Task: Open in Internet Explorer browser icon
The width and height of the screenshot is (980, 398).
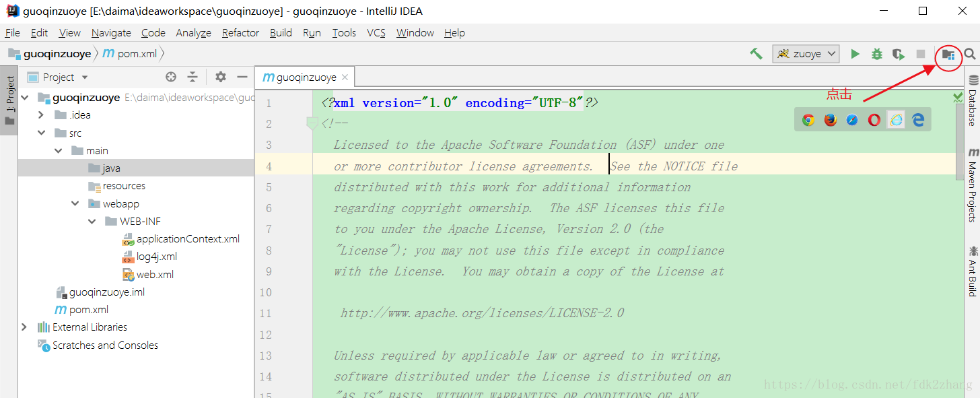Action: tap(896, 120)
